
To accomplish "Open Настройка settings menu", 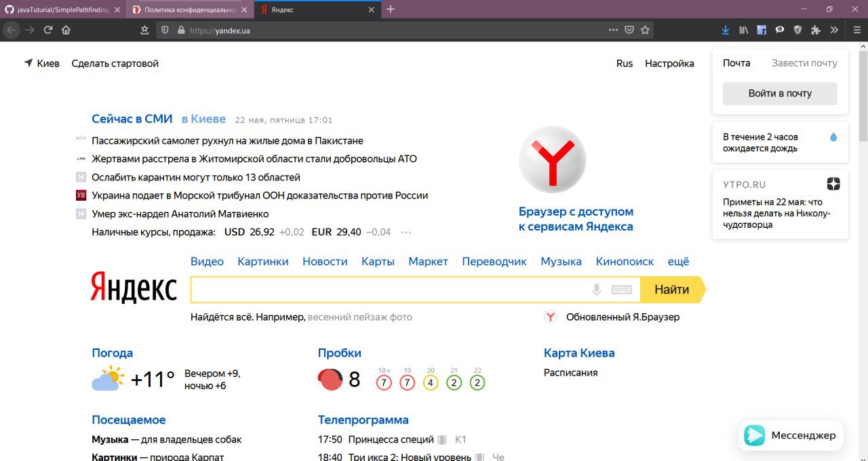I will (x=669, y=63).
